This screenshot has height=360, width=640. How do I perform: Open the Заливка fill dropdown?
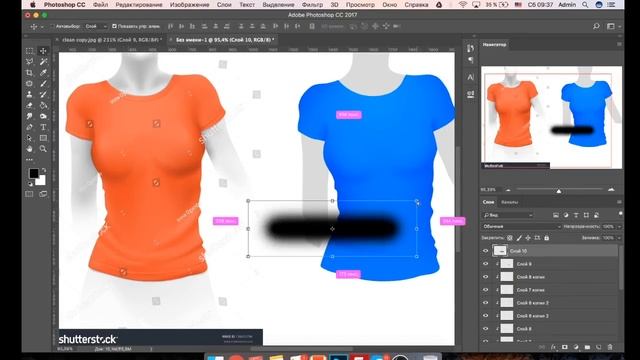(619, 238)
